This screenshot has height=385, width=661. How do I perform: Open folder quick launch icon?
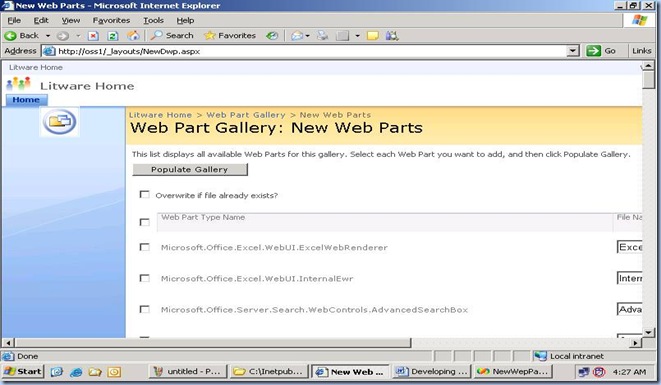pyautogui.click(x=95, y=372)
